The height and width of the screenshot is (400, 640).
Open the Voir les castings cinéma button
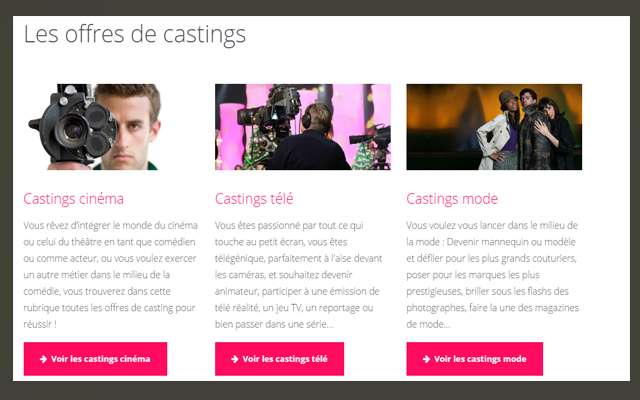pyautogui.click(x=96, y=359)
